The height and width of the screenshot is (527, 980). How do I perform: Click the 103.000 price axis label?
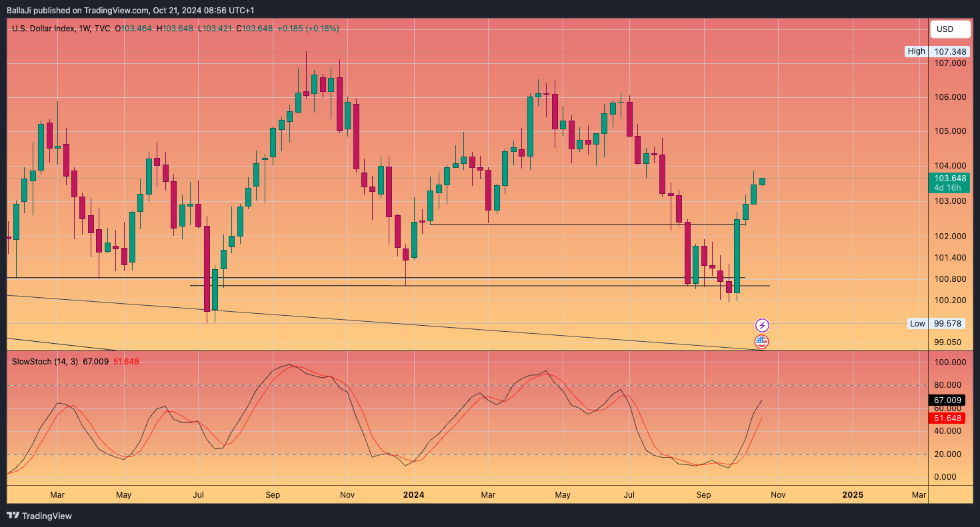click(x=950, y=201)
